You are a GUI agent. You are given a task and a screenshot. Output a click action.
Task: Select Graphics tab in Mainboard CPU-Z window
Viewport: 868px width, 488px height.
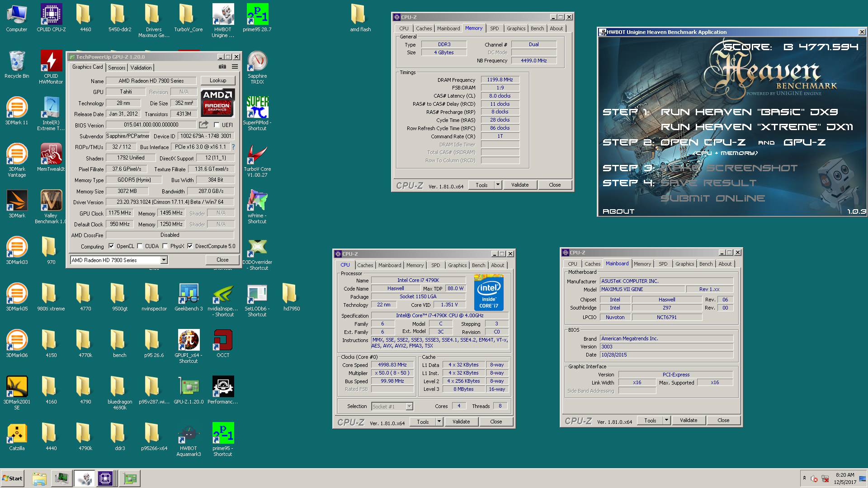684,264
